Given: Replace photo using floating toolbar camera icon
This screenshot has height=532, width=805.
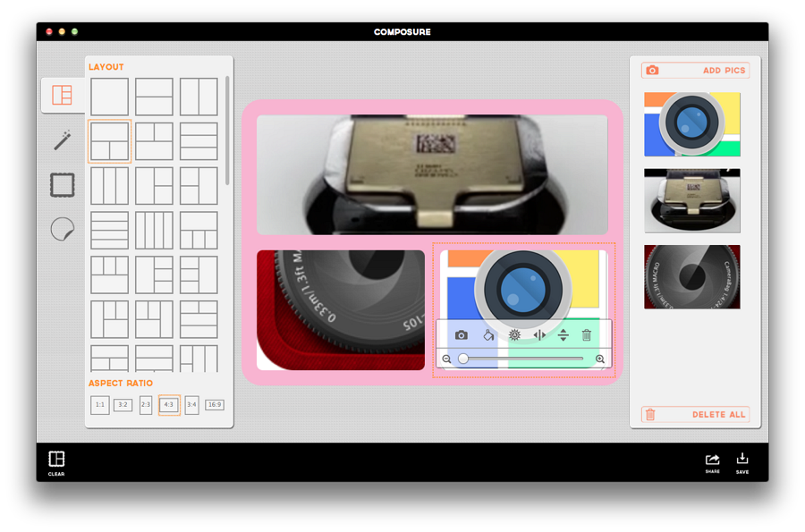Looking at the screenshot, I should tap(461, 335).
